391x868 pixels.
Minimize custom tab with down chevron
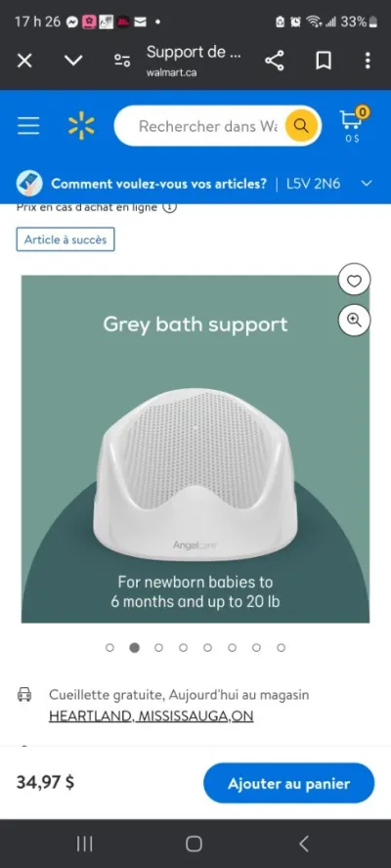[x=73, y=61]
